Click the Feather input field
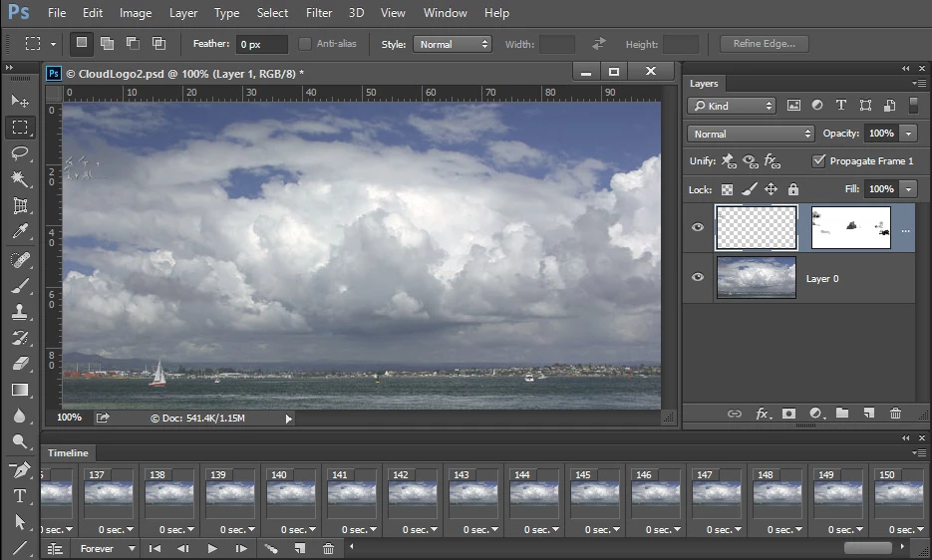This screenshot has height=560, width=932. (x=261, y=44)
